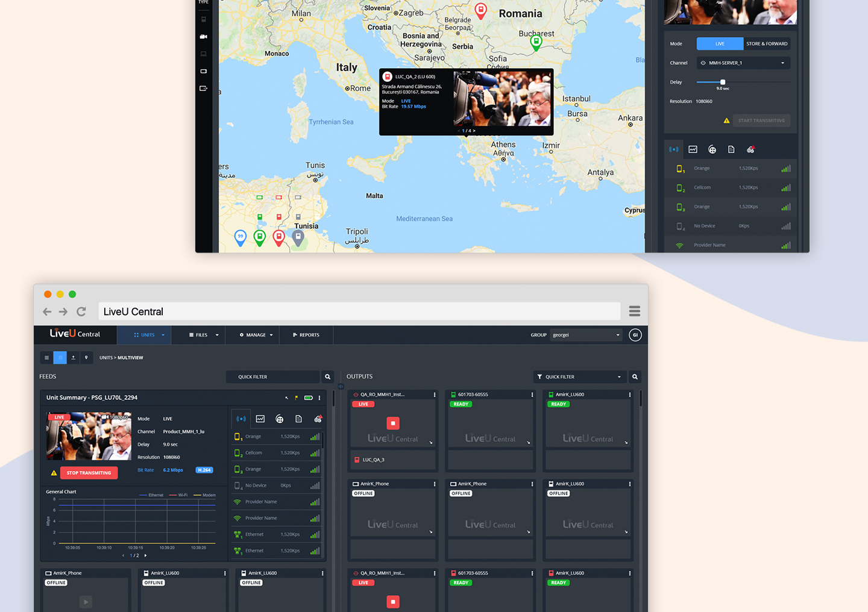Open map view via the location pin icon
This screenshot has height=612, width=868.
pyautogui.click(x=86, y=358)
